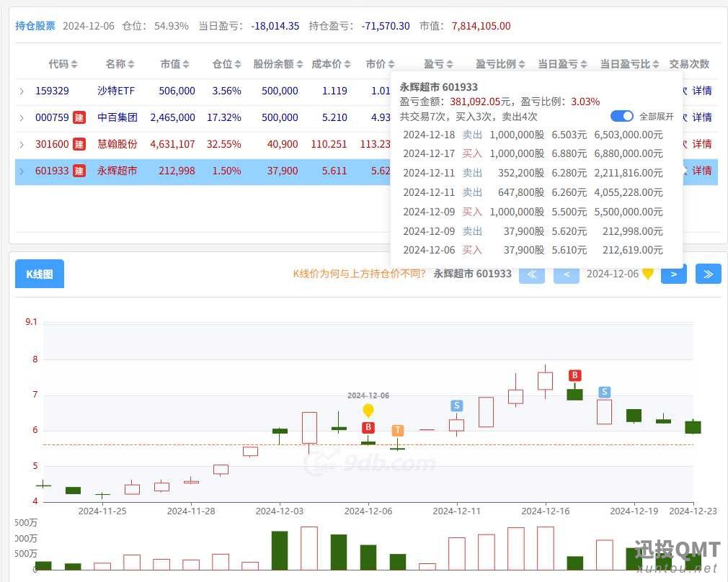Sort by 盈亏比例 using its sort icon

click(522, 64)
